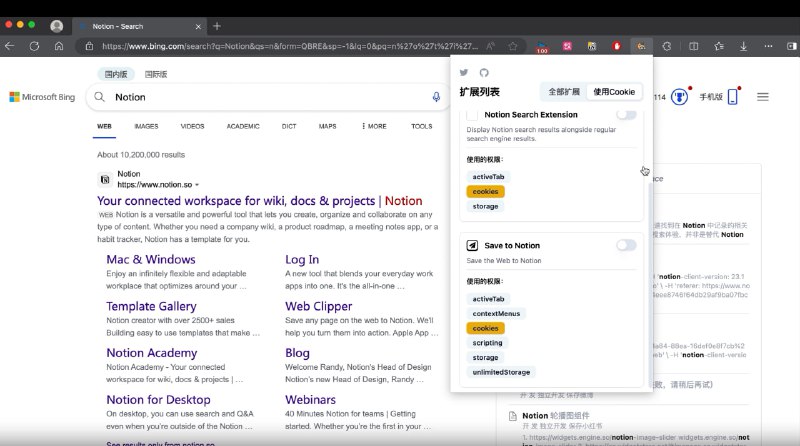Click the read aloud icon in address bar
The width and height of the screenshot is (800, 446).
(x=490, y=46)
